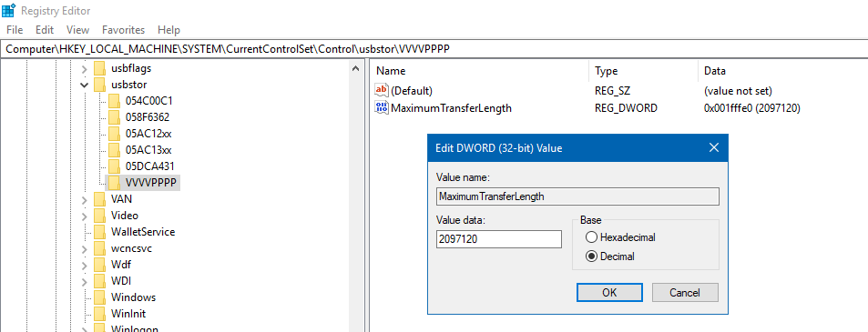Select the usbstor folder icon
This screenshot has height=332, width=868.
tap(99, 85)
